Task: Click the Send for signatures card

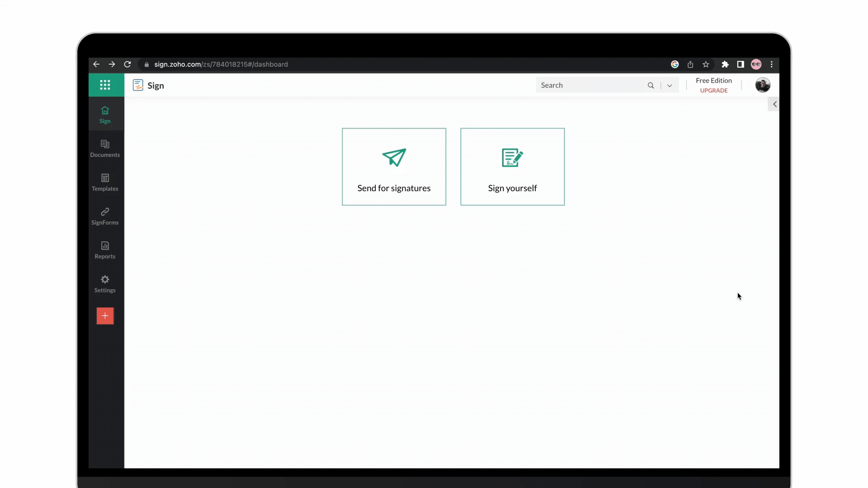Action: click(x=394, y=167)
